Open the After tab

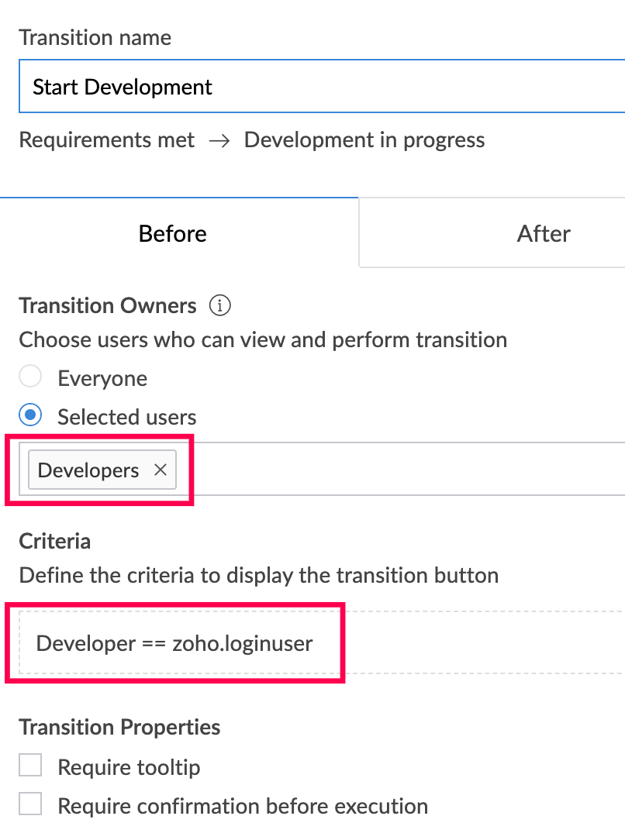(543, 233)
